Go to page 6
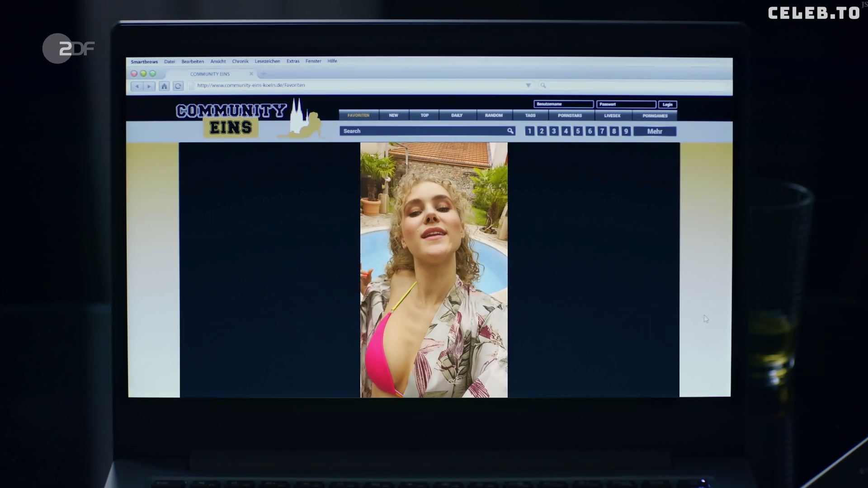 (x=590, y=131)
